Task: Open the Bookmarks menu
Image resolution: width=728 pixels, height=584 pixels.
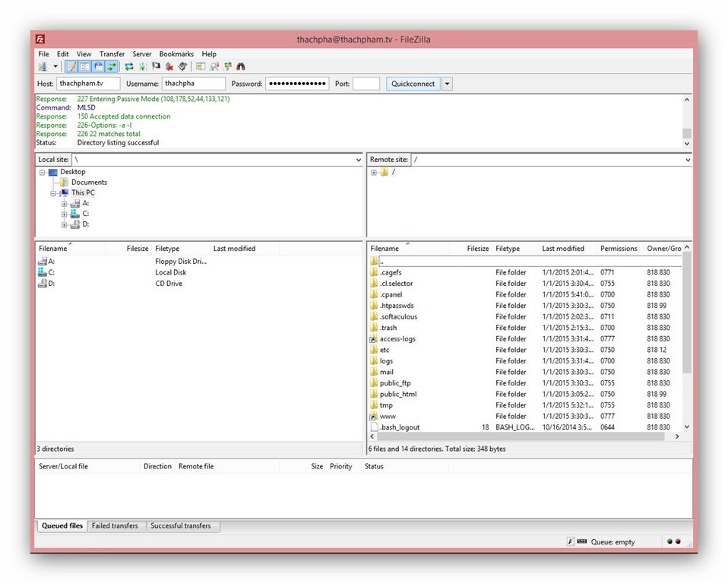Action: click(x=176, y=54)
